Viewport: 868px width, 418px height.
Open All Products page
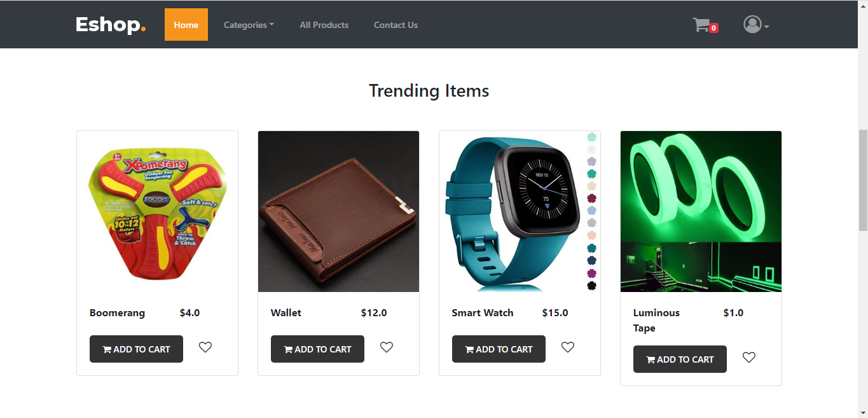(x=324, y=25)
